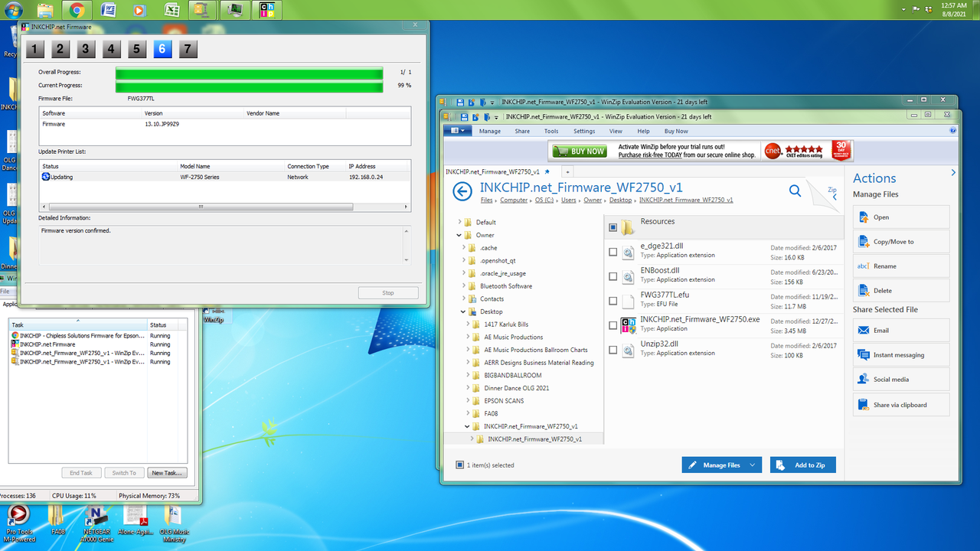Click the Desktop breadcrumb link

pos(621,200)
